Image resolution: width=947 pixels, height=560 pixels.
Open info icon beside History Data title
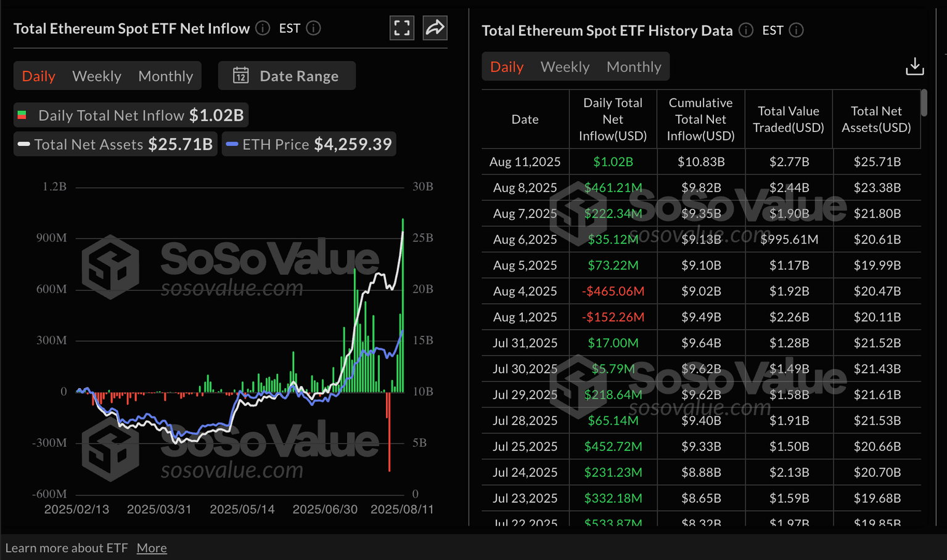746,30
